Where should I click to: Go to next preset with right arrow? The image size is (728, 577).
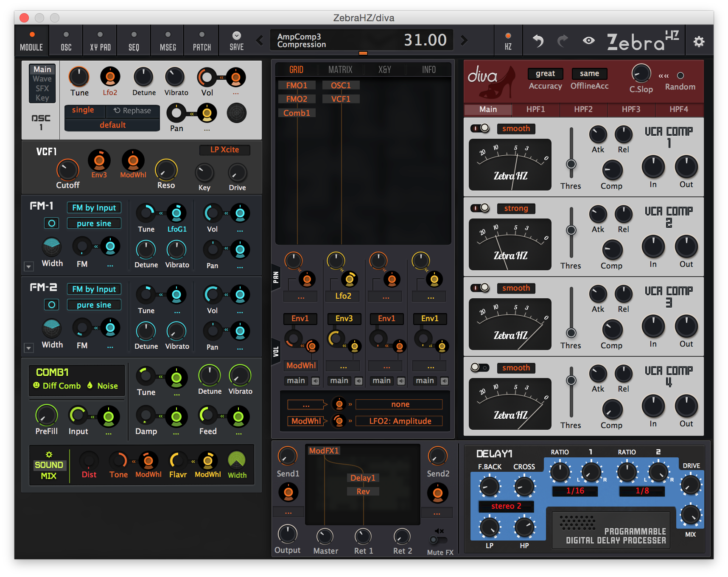click(464, 40)
